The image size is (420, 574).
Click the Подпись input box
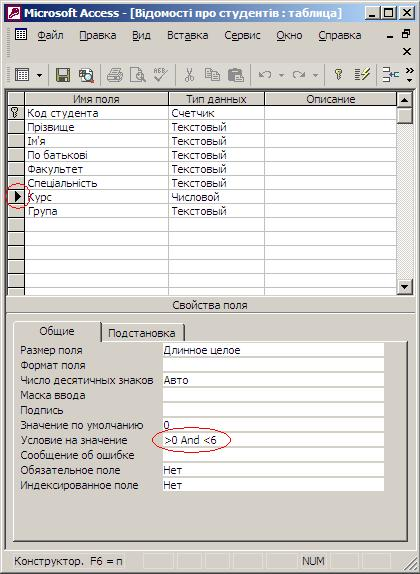[273, 410]
